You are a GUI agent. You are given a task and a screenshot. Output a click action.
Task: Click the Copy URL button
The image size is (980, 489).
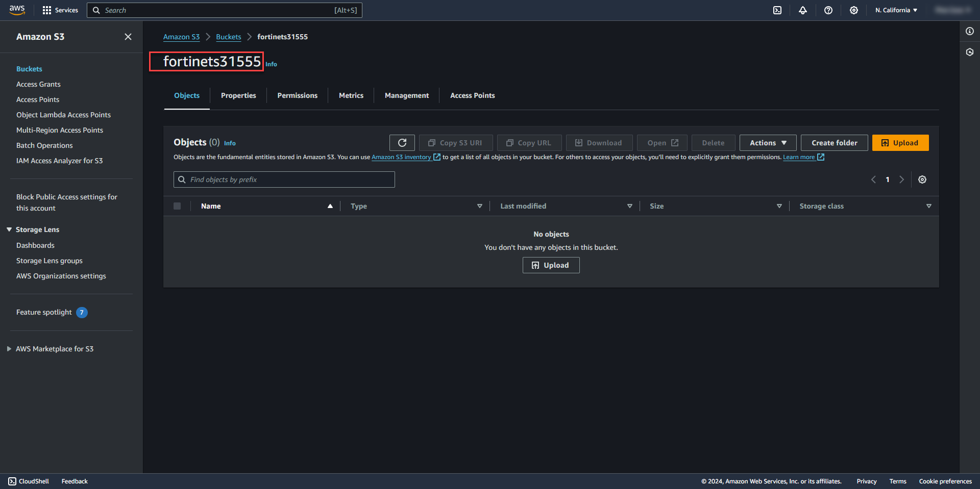tap(529, 143)
